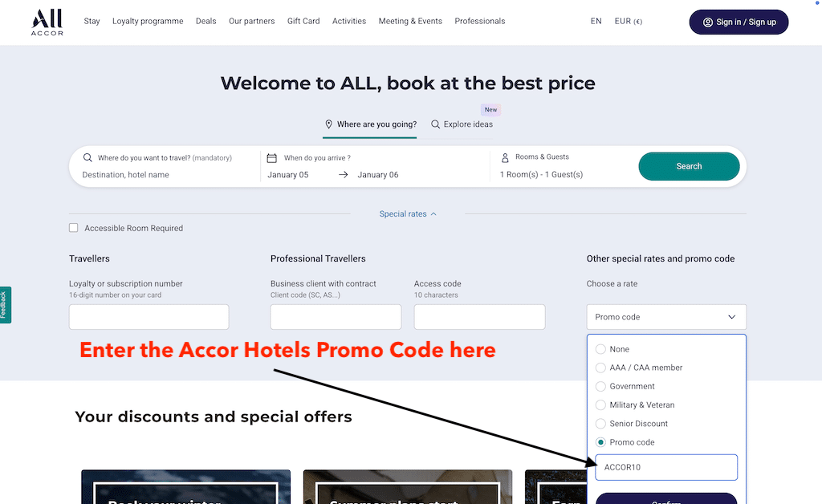This screenshot has height=504, width=822.
Task: Open the EUR currency selector
Action: coord(628,21)
